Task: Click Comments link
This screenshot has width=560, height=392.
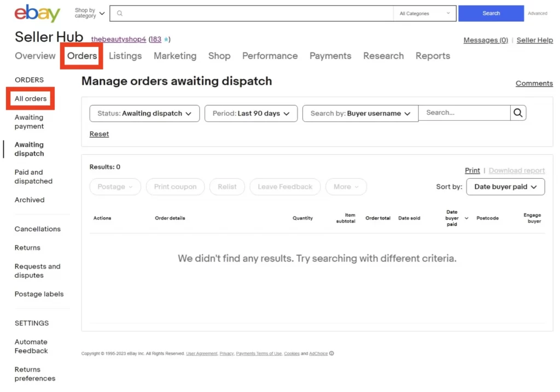Action: (534, 83)
